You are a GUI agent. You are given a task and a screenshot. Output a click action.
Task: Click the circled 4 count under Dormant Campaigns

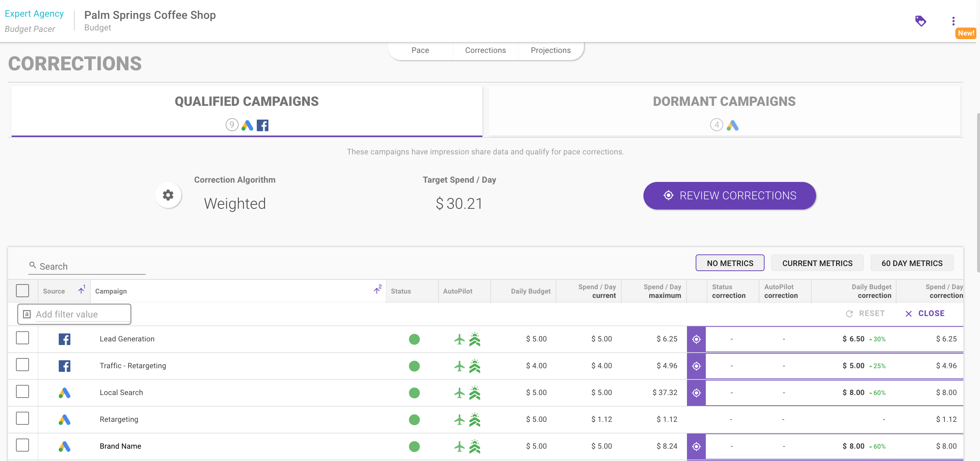coord(716,125)
